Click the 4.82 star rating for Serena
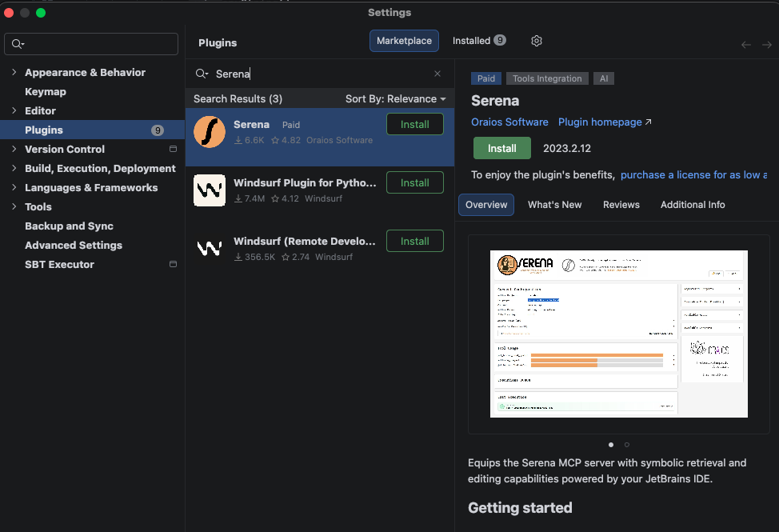The width and height of the screenshot is (779, 532). pos(286,140)
